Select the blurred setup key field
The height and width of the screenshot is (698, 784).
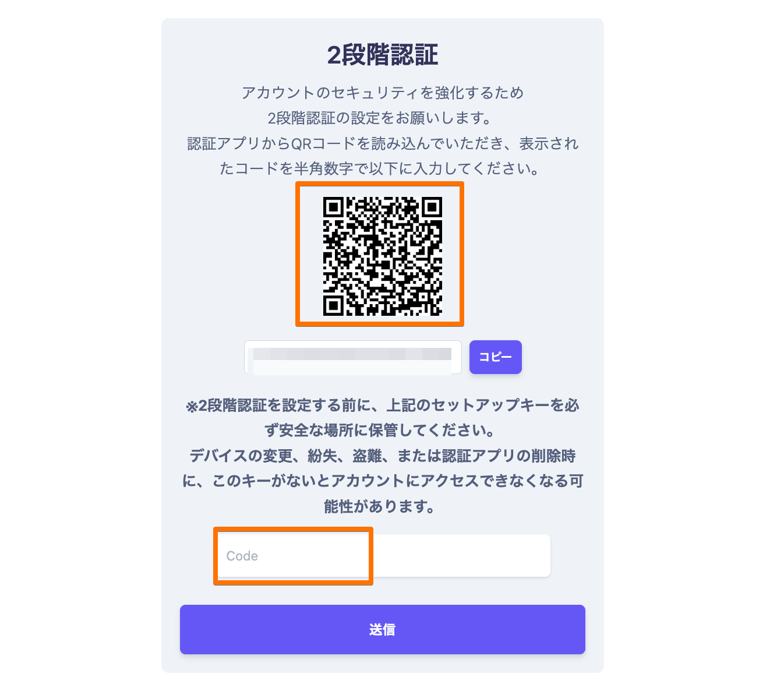[353, 357]
